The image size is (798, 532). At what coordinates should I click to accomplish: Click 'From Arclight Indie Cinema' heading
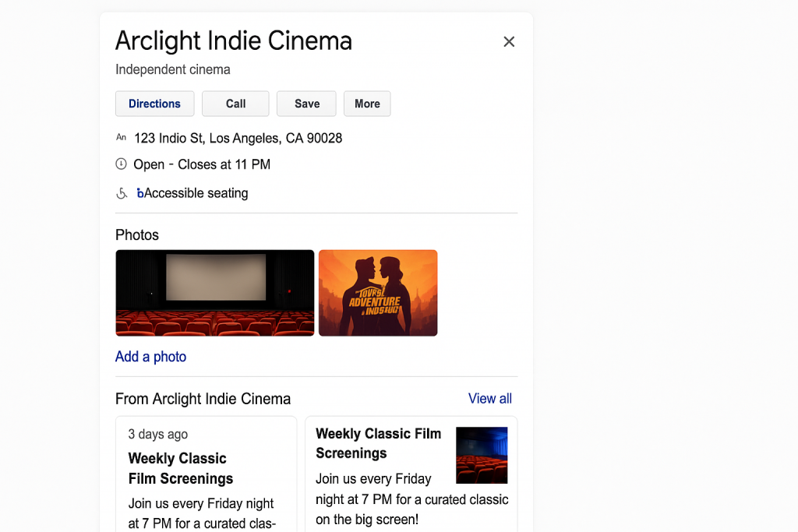[x=203, y=399]
